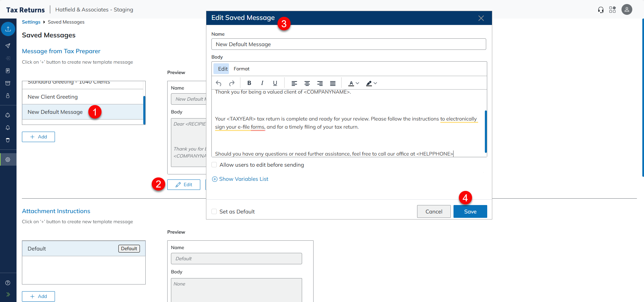The image size is (644, 302).
Task: Toggle bold formatting in the message body
Action: tap(249, 83)
